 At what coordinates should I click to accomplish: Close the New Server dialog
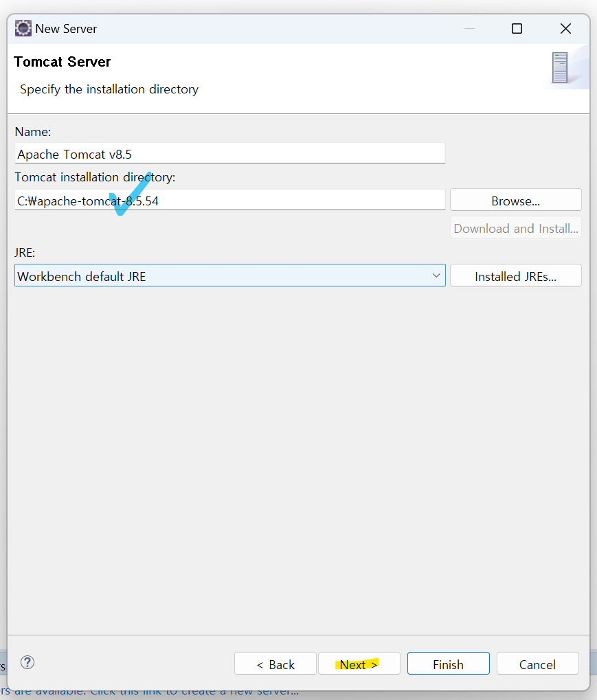point(565,29)
